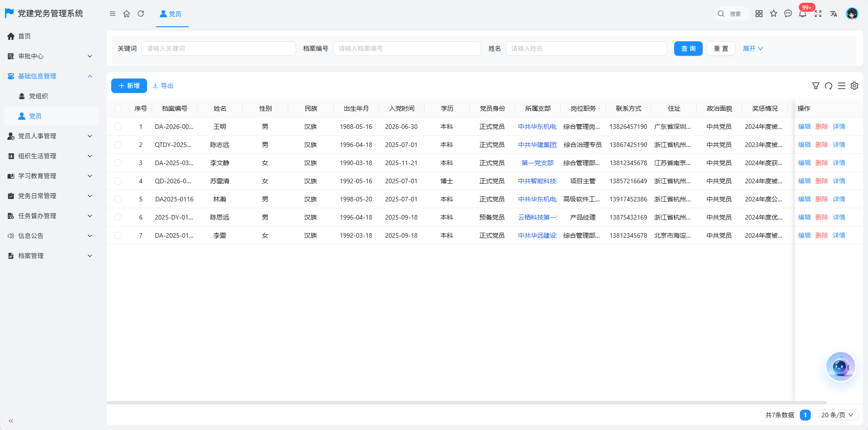This screenshot has width=868, height=430.
Task: Focus the 关键词 keyword input field
Action: click(x=218, y=49)
